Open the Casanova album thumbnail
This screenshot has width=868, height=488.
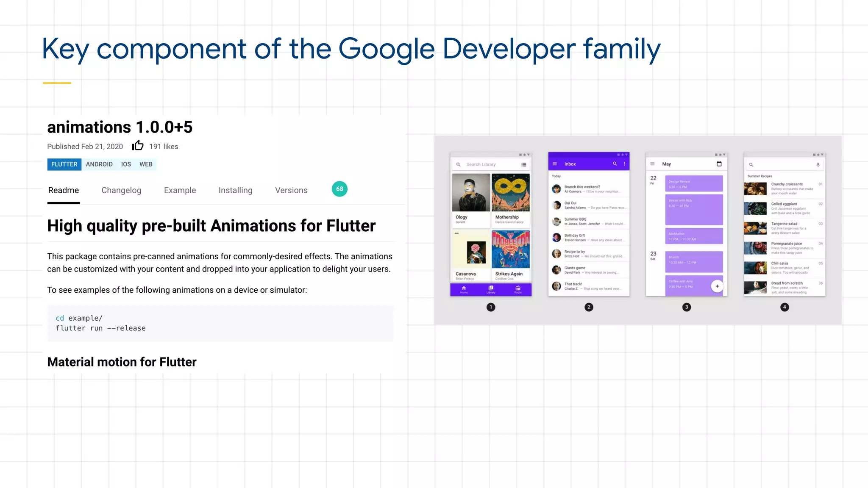471,250
